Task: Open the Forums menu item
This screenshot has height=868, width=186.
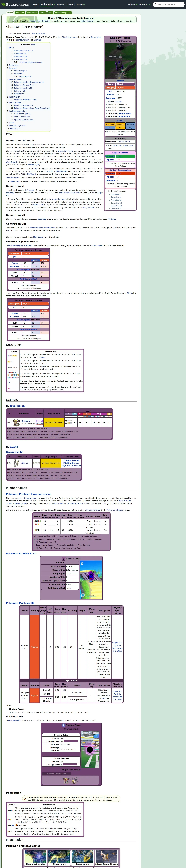Action: pyautogui.click(x=61, y=4)
